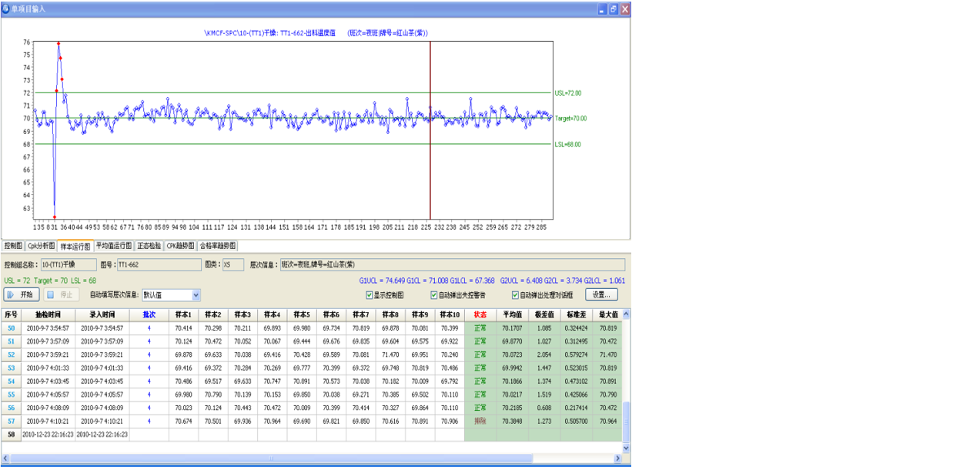Switch to the 平均值运行图 tab
This screenshot has width=980, height=467.
pos(113,246)
